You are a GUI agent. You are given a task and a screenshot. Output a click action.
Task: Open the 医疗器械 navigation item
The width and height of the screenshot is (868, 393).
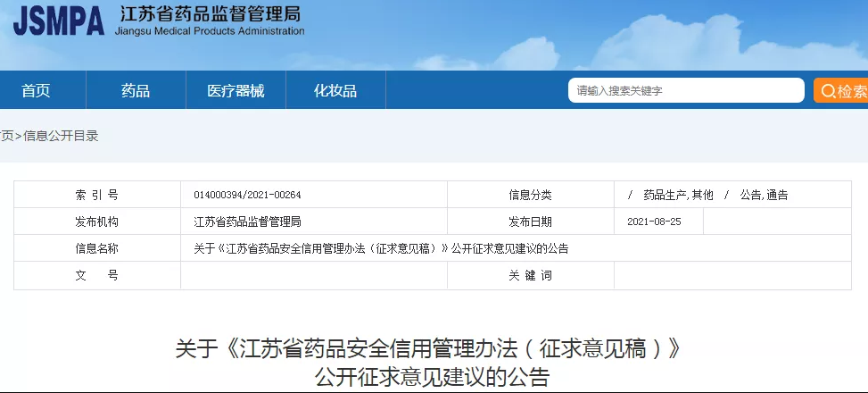[236, 90]
